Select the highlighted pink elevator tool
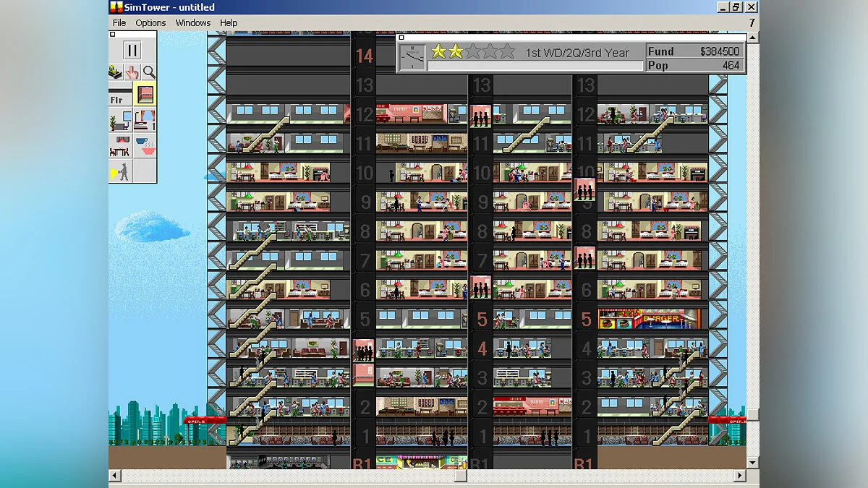868x488 pixels. point(144,95)
